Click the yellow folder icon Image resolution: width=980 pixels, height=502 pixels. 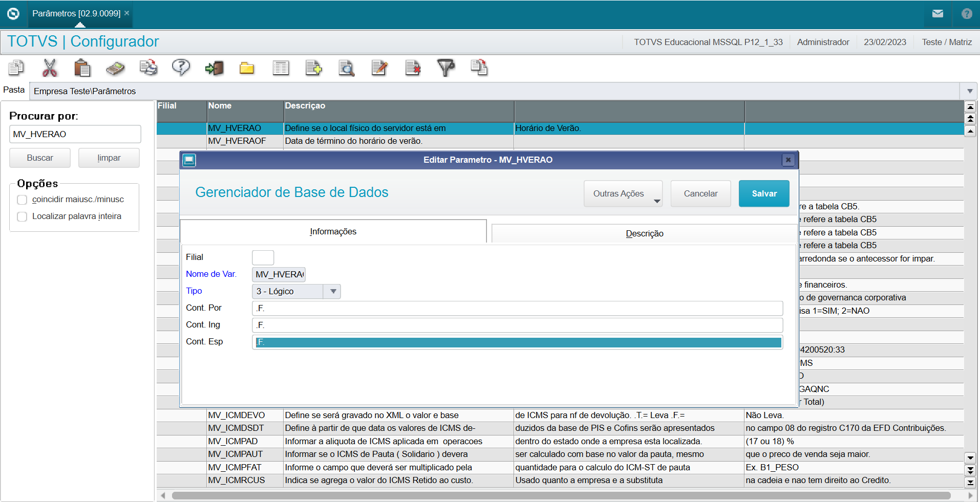tap(247, 68)
